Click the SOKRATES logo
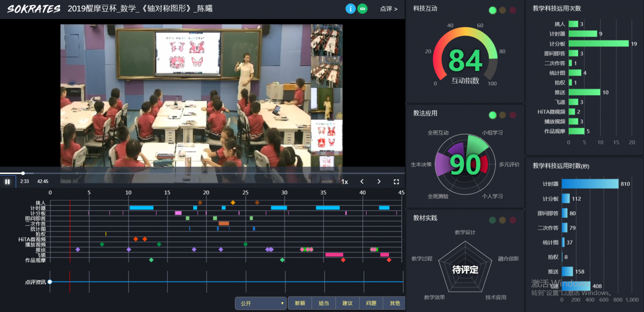 pyautogui.click(x=34, y=9)
